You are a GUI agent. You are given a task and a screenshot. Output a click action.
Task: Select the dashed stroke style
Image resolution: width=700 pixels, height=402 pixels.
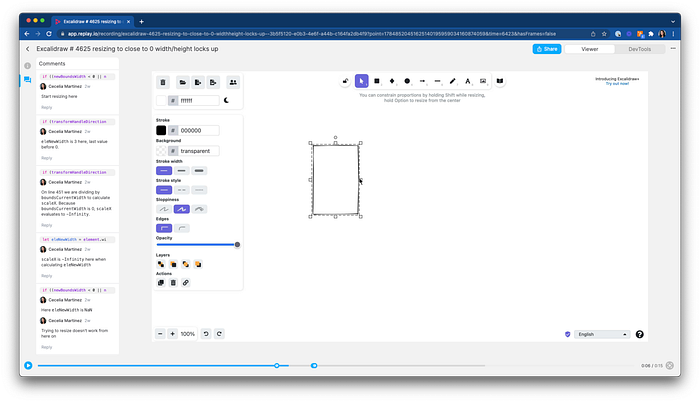click(x=181, y=190)
